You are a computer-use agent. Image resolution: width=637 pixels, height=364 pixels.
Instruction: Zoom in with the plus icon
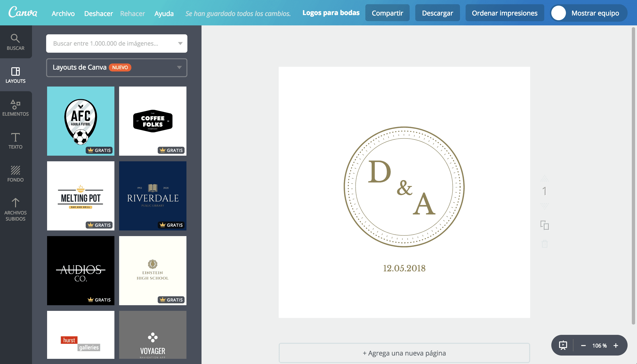click(616, 345)
